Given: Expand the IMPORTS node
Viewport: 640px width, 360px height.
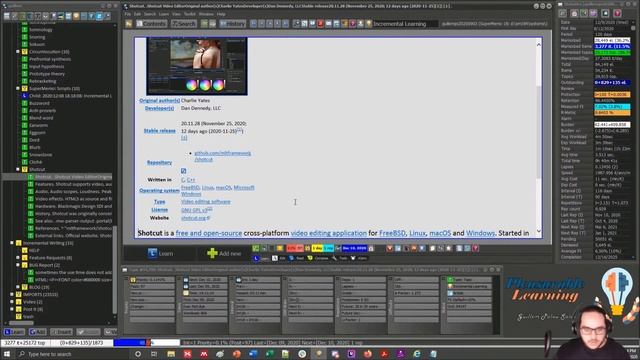Looking at the screenshot, I should pyautogui.click(x=12, y=294).
